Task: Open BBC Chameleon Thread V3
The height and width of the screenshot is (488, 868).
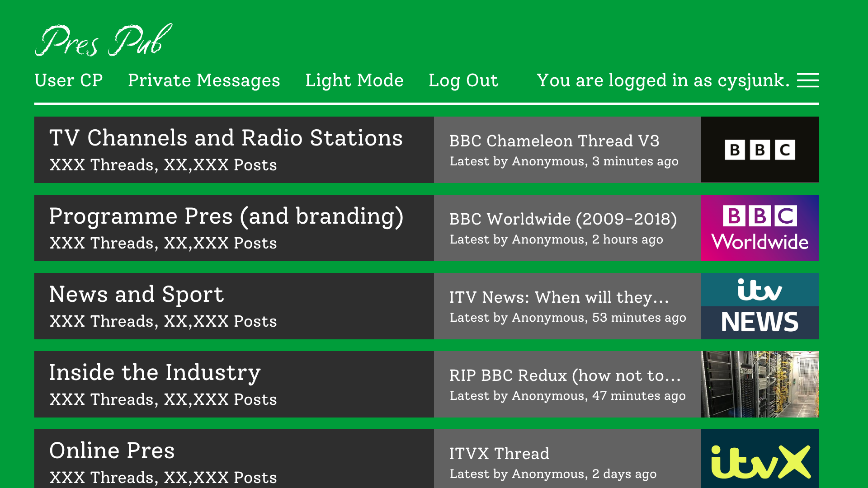Action: click(x=554, y=141)
